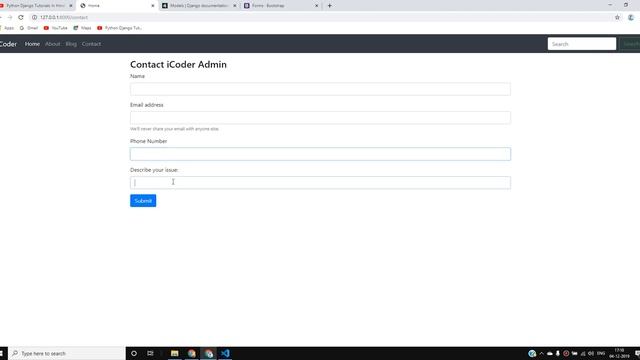The height and width of the screenshot is (360, 640).
Task: Close the Django documentation tab
Action: (x=235, y=6)
